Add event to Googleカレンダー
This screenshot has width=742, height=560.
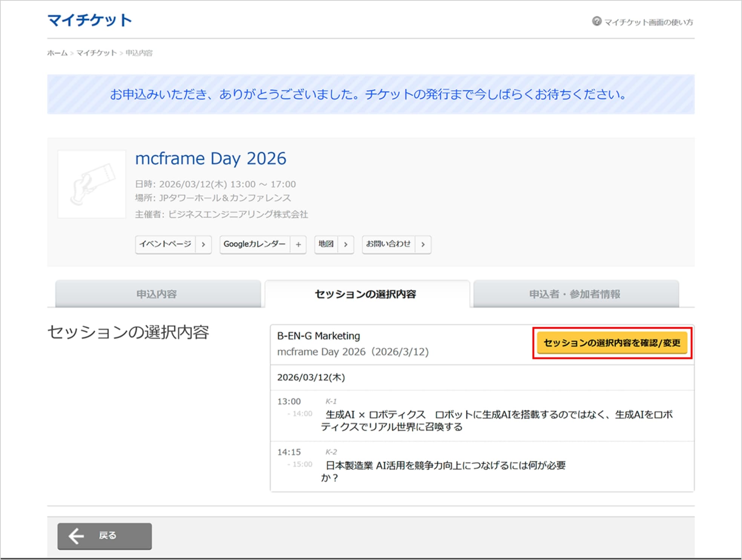pos(254,244)
